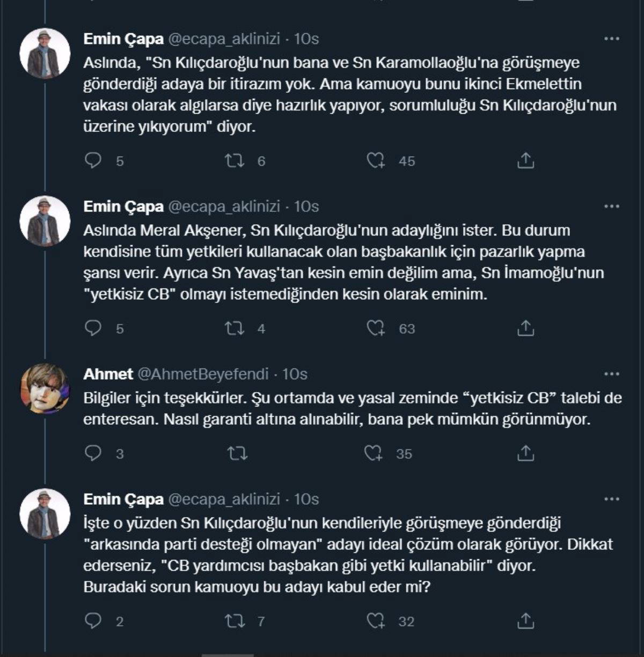644x657 pixels.
Task: Like the tweet with 45 likes
Action: [375, 160]
